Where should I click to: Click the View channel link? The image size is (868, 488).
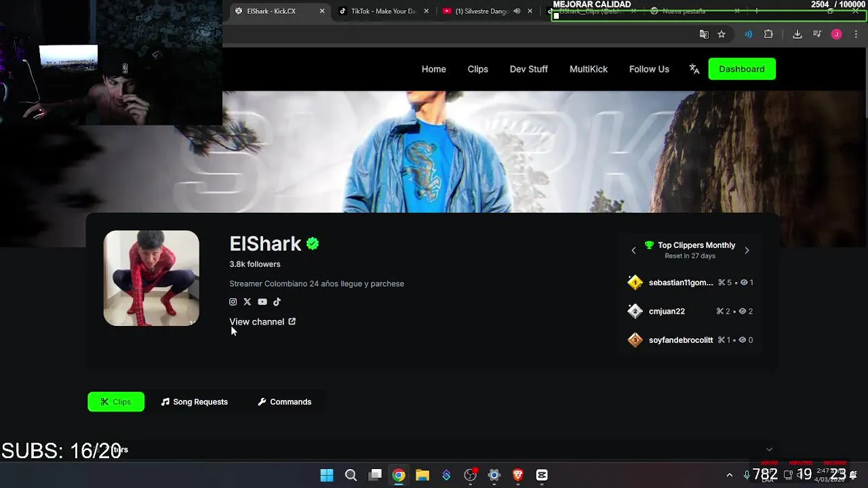click(x=262, y=322)
